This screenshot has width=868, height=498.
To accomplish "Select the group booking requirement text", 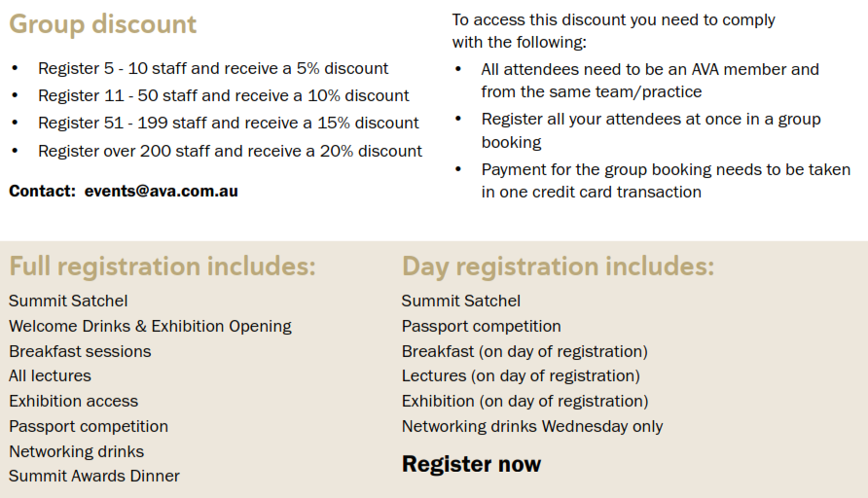I will coord(651,130).
